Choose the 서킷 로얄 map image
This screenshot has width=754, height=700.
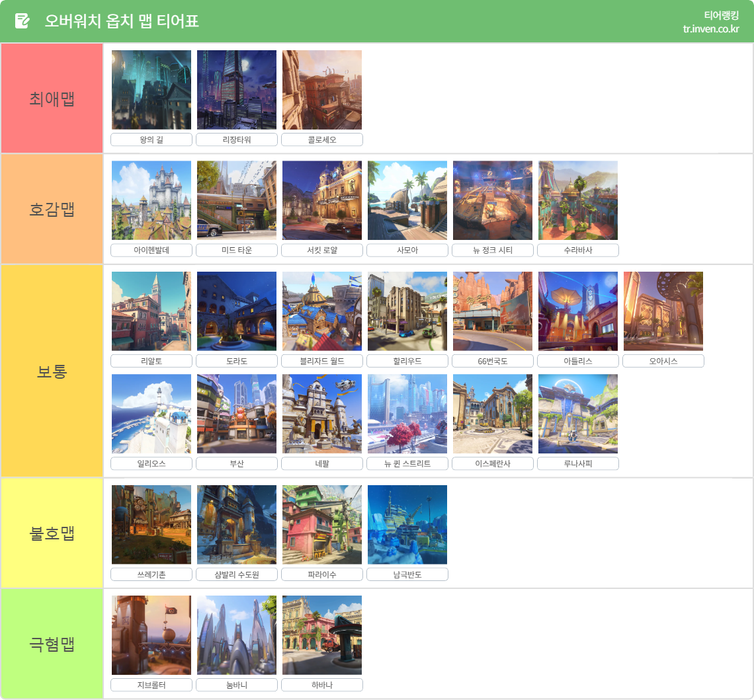[x=322, y=200]
